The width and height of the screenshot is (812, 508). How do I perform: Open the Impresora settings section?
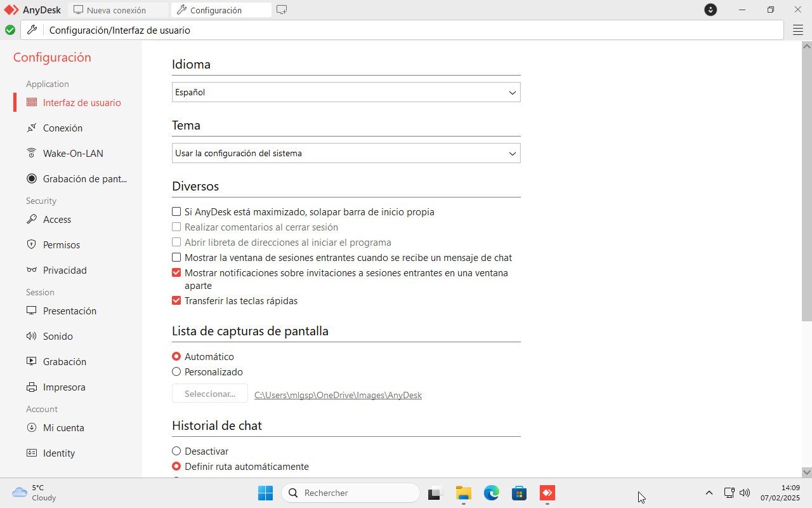pyautogui.click(x=63, y=387)
